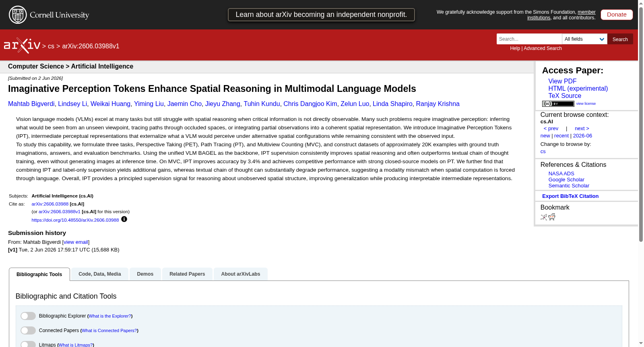The image size is (644, 347).
Task: Download TeX Source link
Action: coord(565,96)
